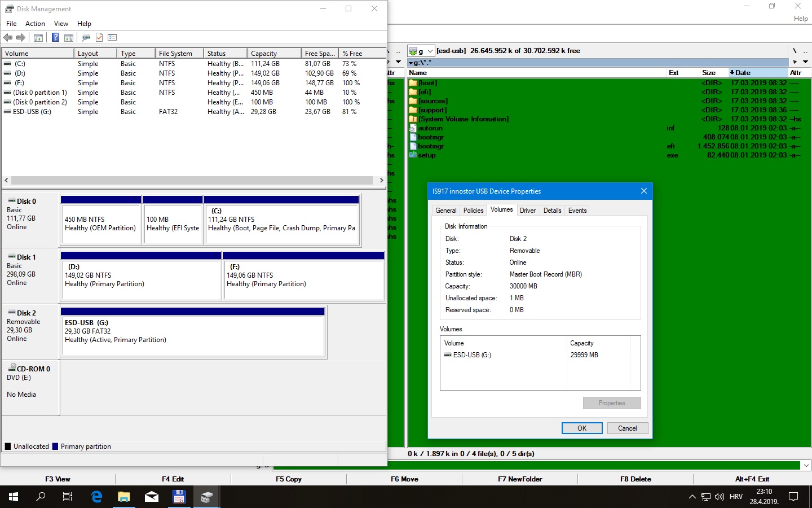The width and height of the screenshot is (812, 508).
Task: Select ESD-USB (G:) in the Volumes list
Action: pyautogui.click(x=471, y=355)
